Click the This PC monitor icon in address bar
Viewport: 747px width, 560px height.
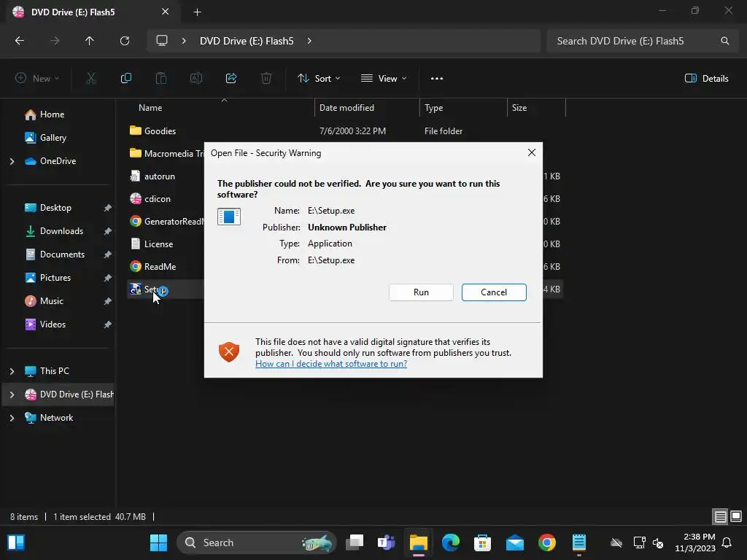[x=162, y=41]
